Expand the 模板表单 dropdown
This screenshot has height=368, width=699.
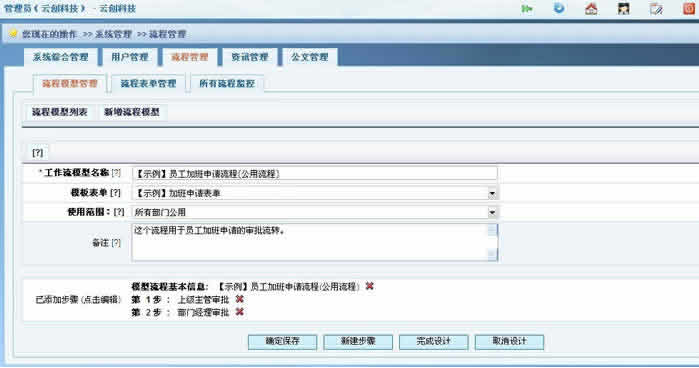[x=492, y=194]
